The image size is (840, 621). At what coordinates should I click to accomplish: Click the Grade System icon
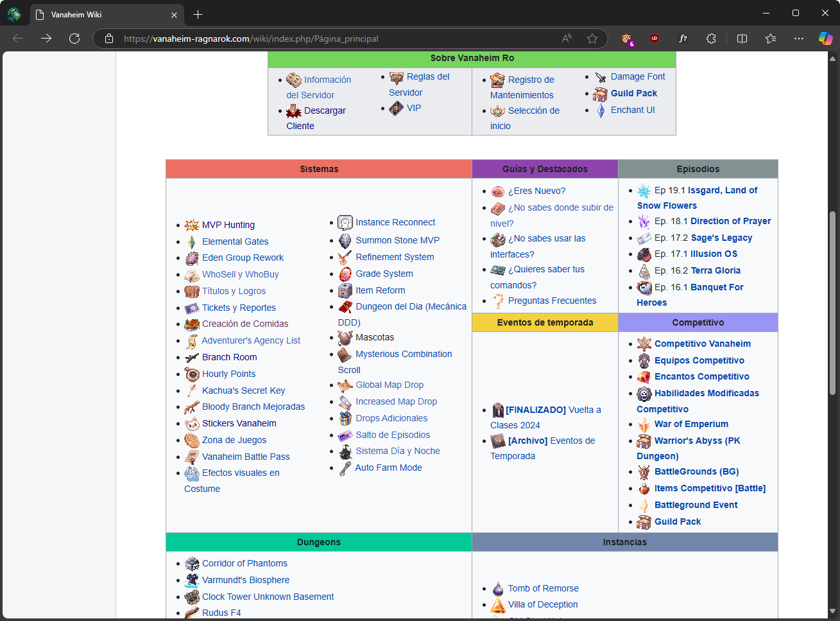pyautogui.click(x=345, y=274)
